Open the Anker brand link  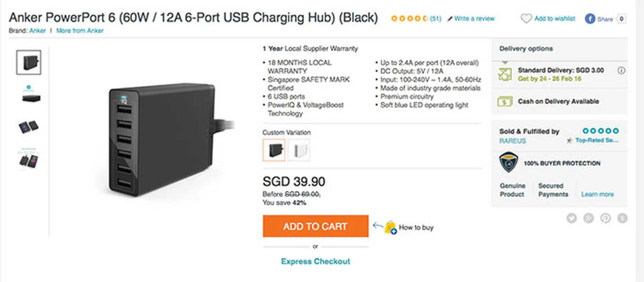(37, 31)
